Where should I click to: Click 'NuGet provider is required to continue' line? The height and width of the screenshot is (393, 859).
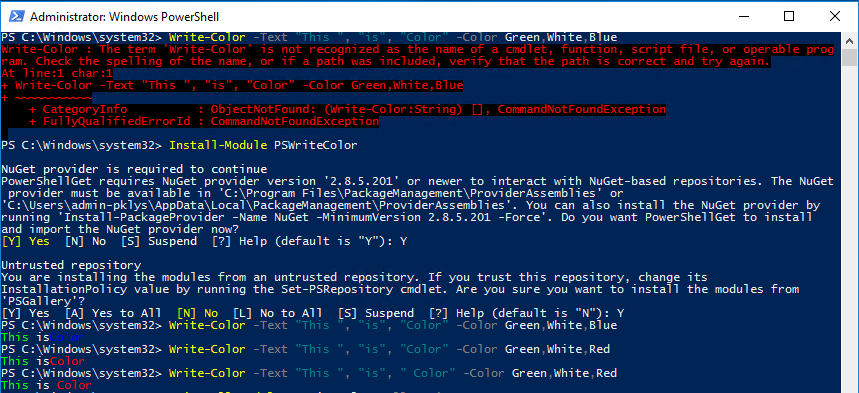pyautogui.click(x=134, y=169)
